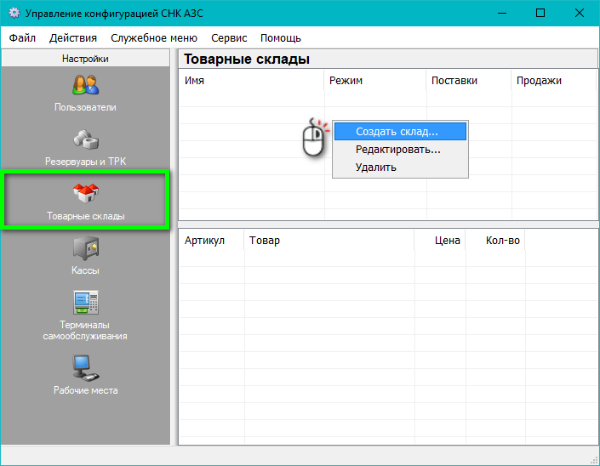Open the Товарные склады section icon
Viewport: 600px width, 466px height.
(x=85, y=193)
